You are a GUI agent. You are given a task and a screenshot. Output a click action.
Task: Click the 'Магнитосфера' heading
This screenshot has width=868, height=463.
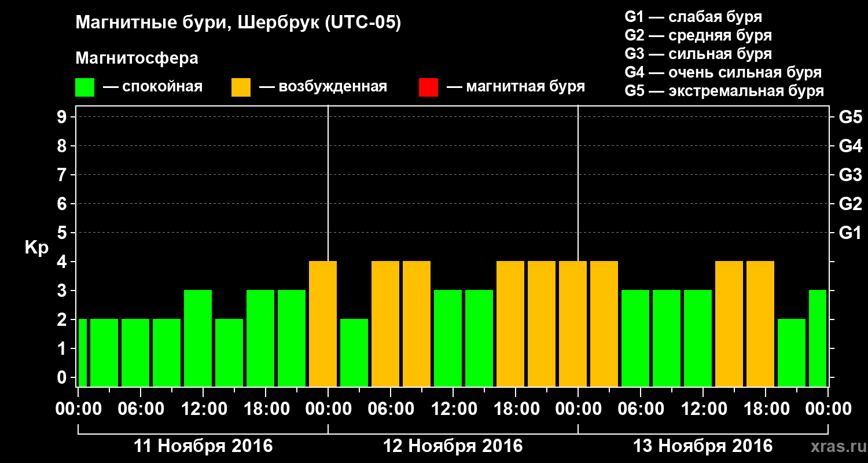click(x=137, y=58)
